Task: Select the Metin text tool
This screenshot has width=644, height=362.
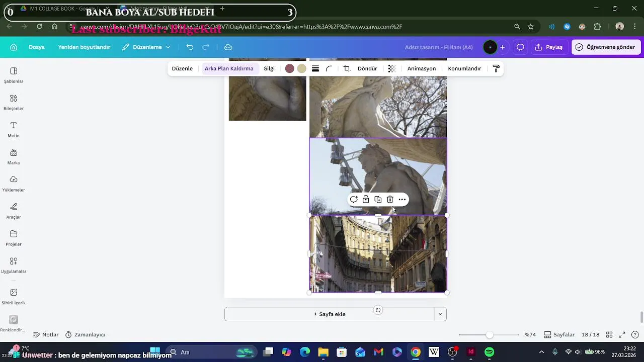Action: click(x=14, y=130)
